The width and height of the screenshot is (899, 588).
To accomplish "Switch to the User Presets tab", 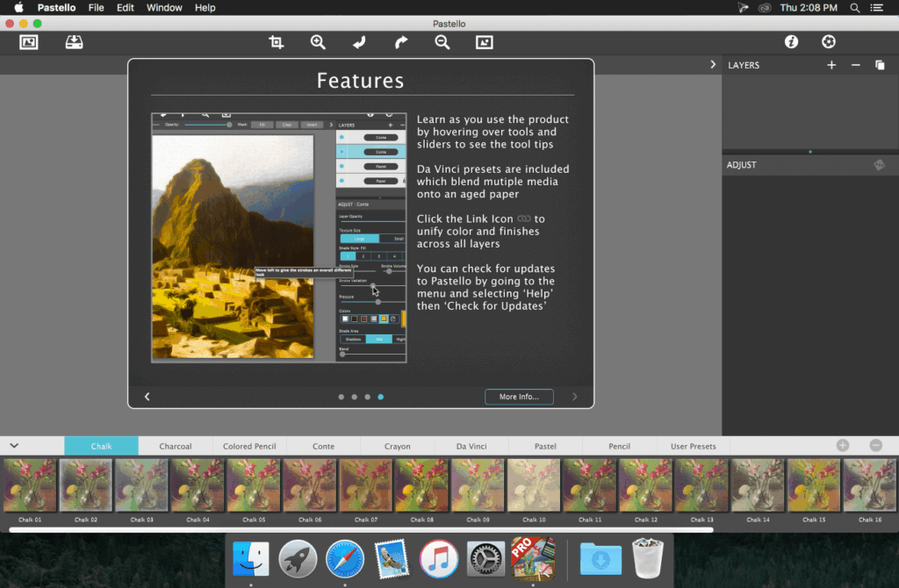I will [x=694, y=446].
